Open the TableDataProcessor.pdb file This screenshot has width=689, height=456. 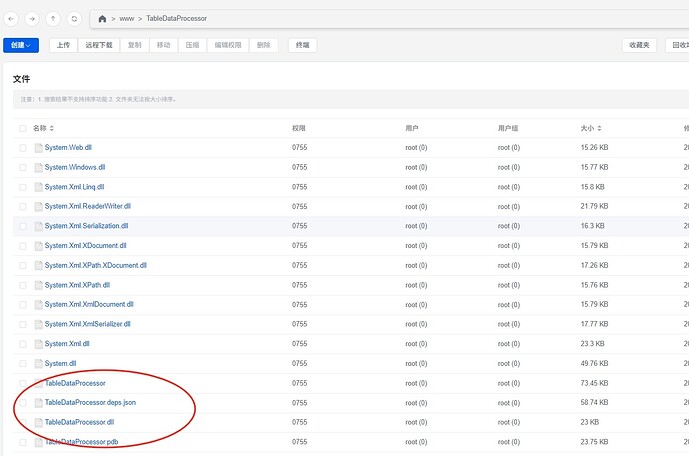(82, 442)
